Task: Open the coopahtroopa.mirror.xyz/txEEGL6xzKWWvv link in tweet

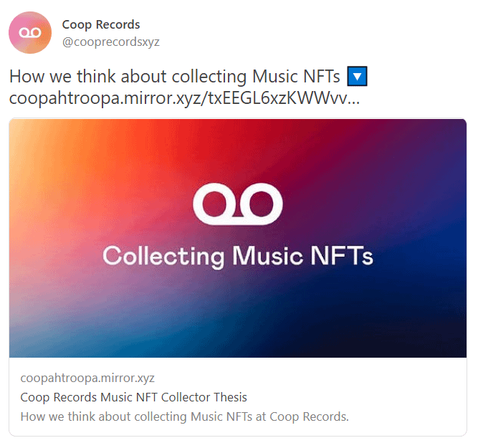Action: (184, 98)
